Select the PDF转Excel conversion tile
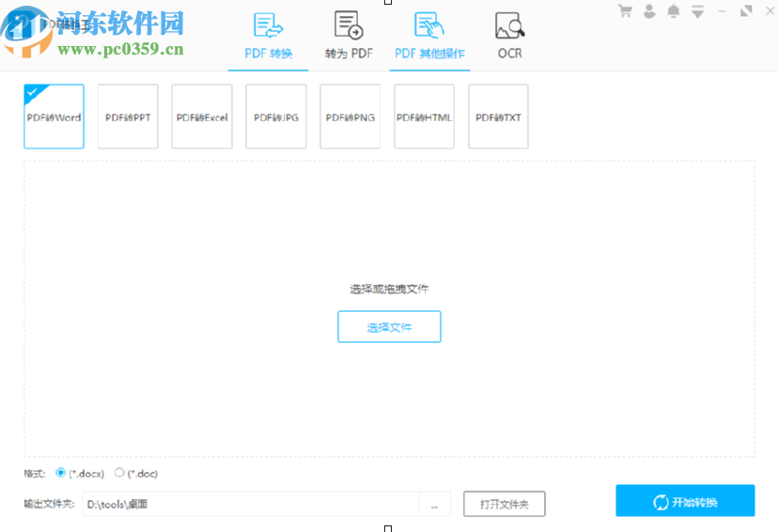778x532 pixels. click(202, 117)
